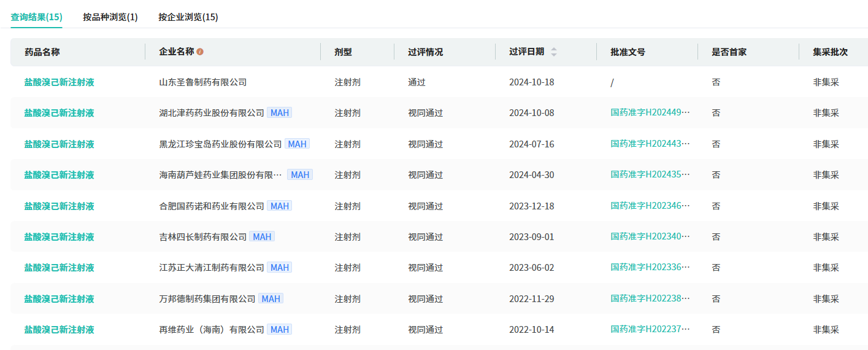Click MAH badge for 江苏正大清江制药

[280, 268]
